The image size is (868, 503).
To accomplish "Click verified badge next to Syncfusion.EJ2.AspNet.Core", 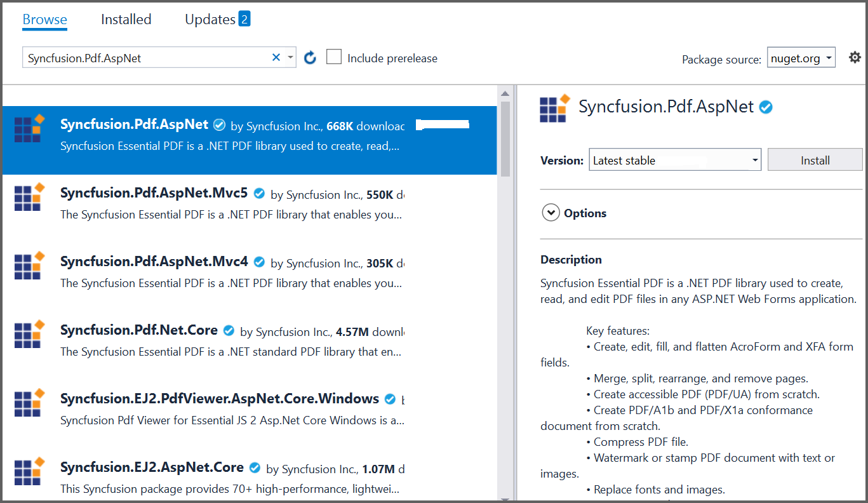I will click(x=255, y=467).
